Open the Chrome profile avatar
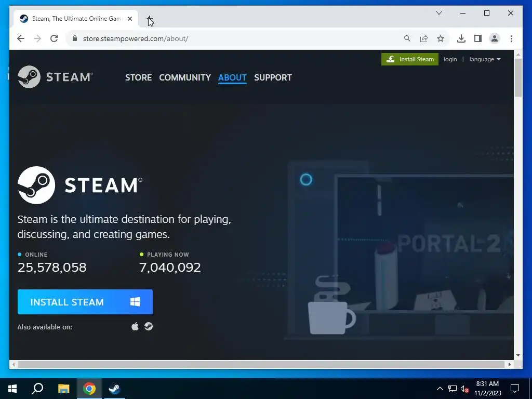The height and width of the screenshot is (399, 532). [495, 38]
